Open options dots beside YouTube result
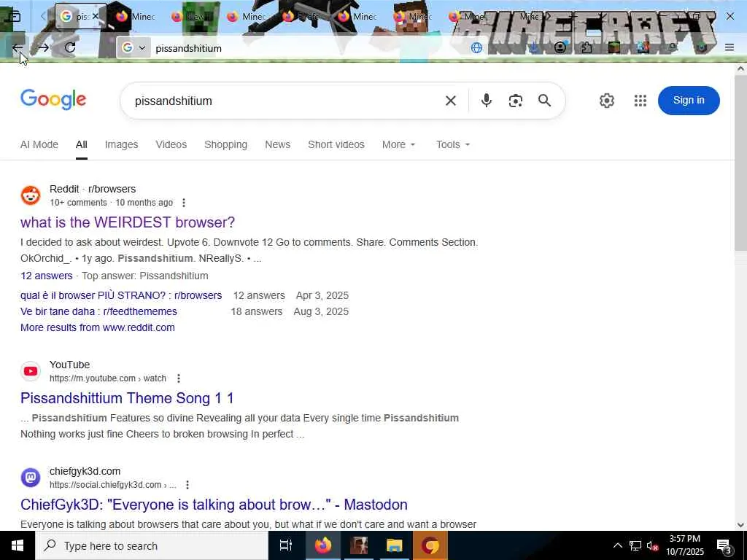Image resolution: width=747 pixels, height=560 pixels. coord(179,378)
